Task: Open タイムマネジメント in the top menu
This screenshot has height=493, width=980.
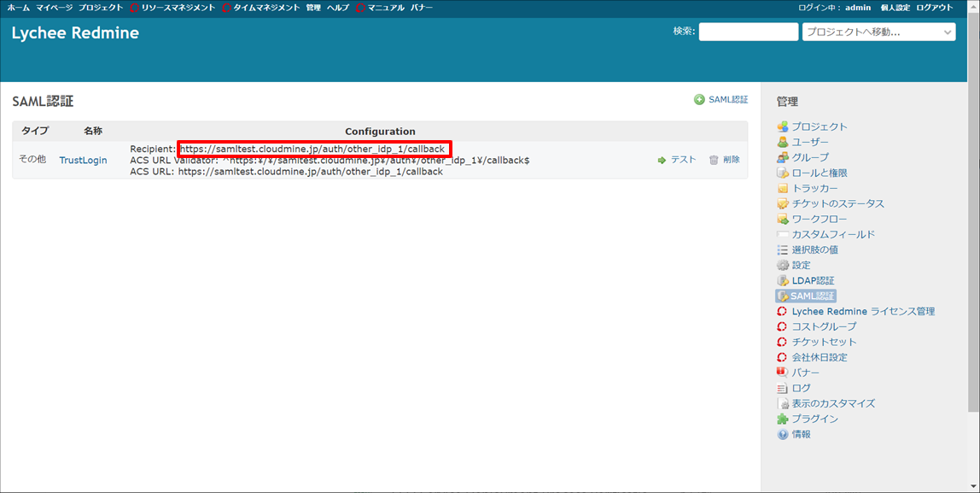Action: [266, 8]
